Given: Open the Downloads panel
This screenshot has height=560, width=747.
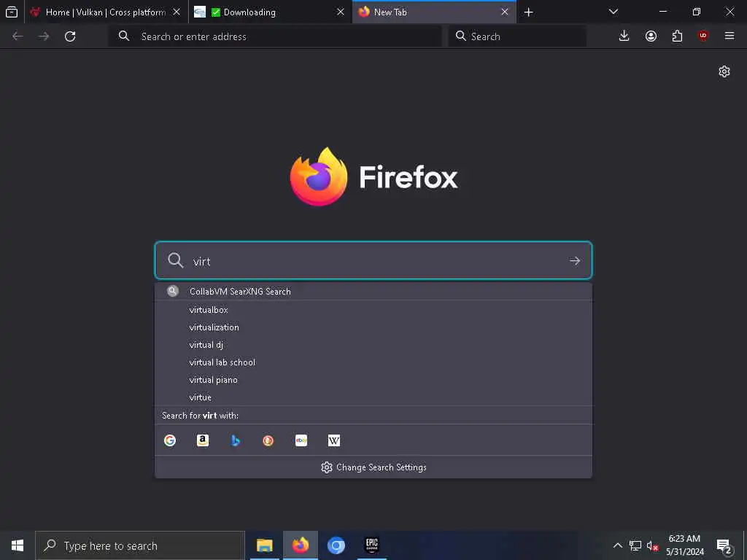Looking at the screenshot, I should 624,36.
